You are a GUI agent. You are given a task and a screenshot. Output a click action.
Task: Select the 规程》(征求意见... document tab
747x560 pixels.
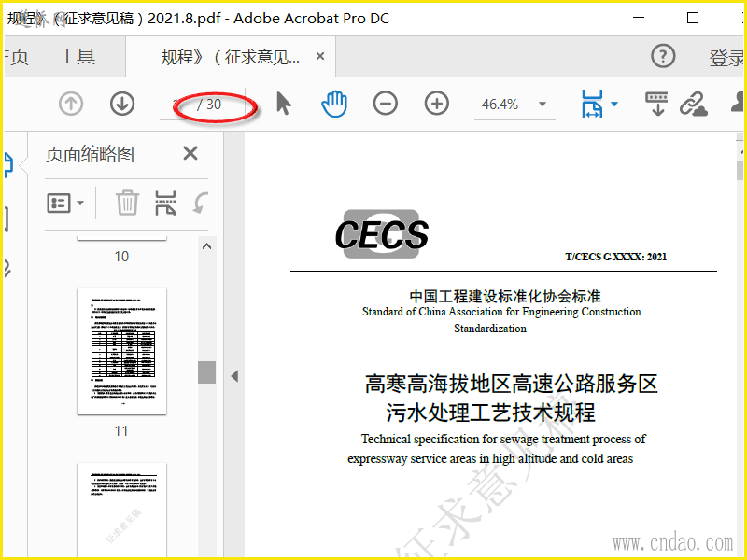coord(230,57)
